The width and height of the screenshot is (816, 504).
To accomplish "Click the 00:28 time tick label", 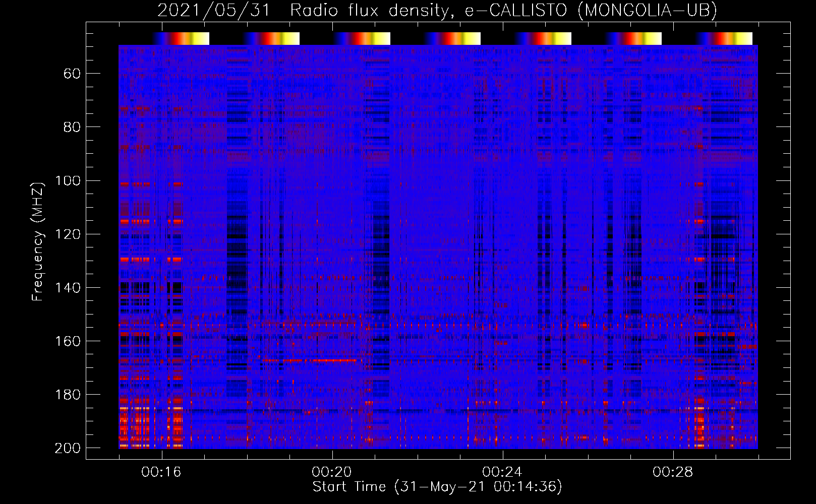I will click(673, 472).
